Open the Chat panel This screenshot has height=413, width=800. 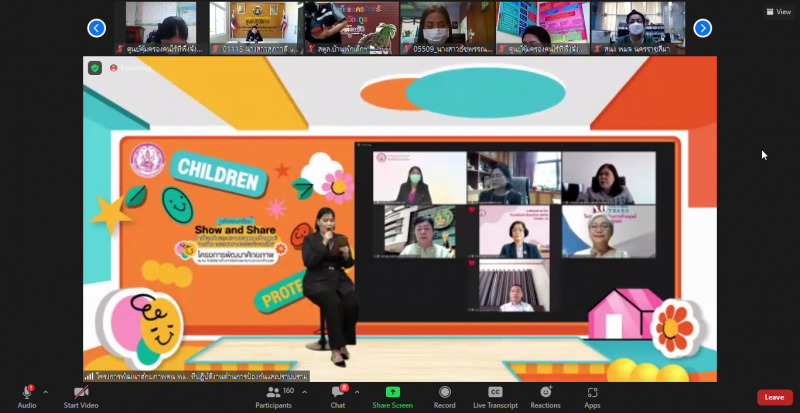(338, 397)
